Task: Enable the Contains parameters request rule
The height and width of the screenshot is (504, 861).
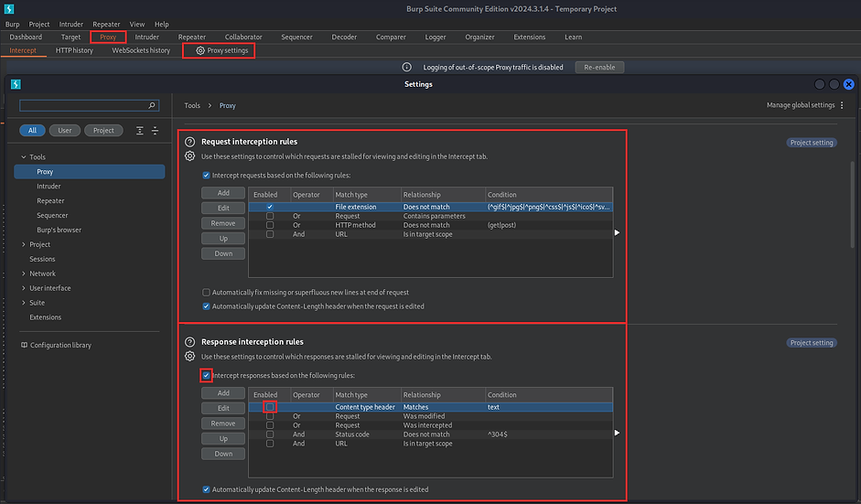Action: (x=270, y=216)
